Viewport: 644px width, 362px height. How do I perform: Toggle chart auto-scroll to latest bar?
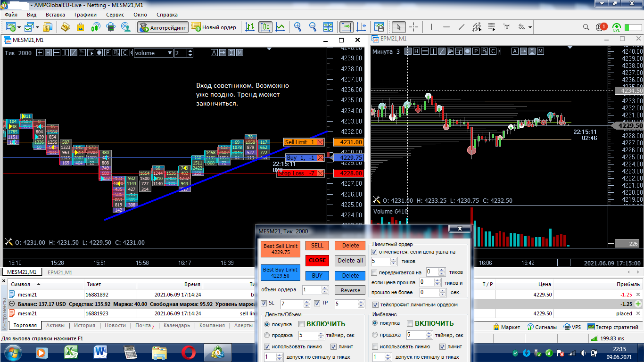pyautogui.click(x=347, y=27)
